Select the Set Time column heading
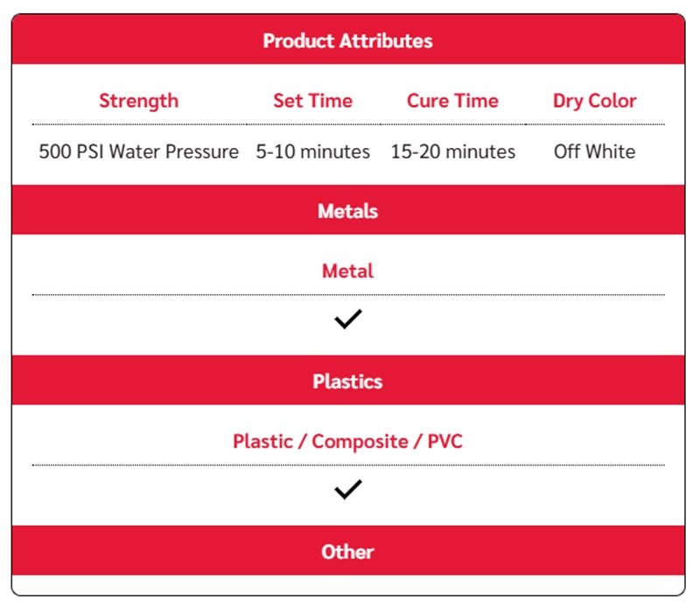Viewport: 700px width, 604px height. tap(313, 101)
